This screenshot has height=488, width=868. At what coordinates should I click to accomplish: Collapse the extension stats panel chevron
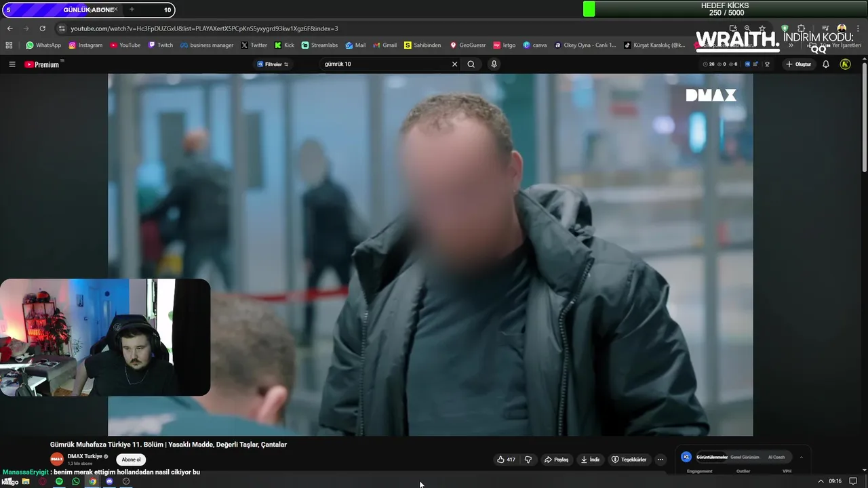[801, 457]
